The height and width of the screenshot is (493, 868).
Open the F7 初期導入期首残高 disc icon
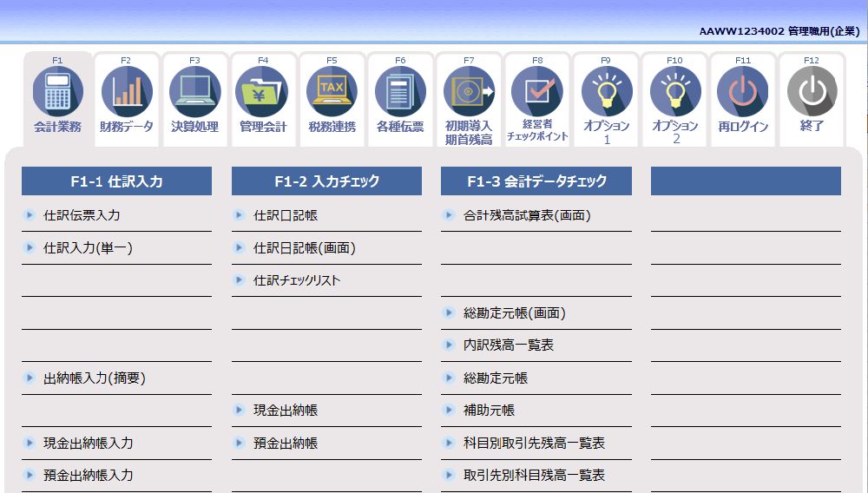point(469,91)
